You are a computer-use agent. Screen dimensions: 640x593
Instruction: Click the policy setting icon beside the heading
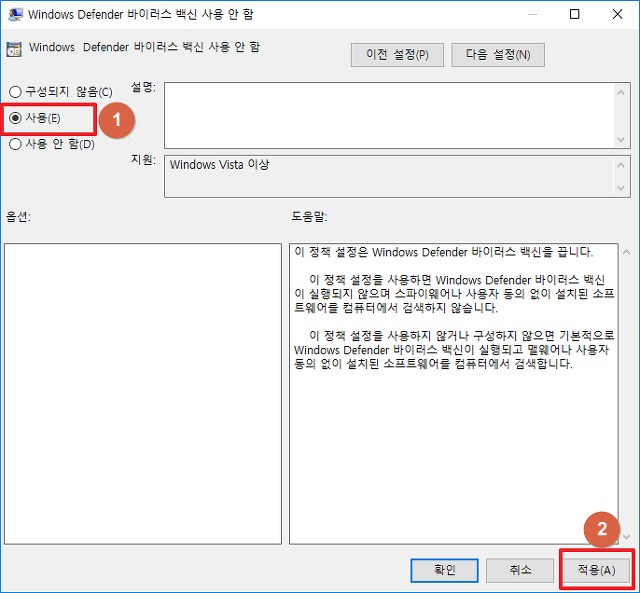14,49
